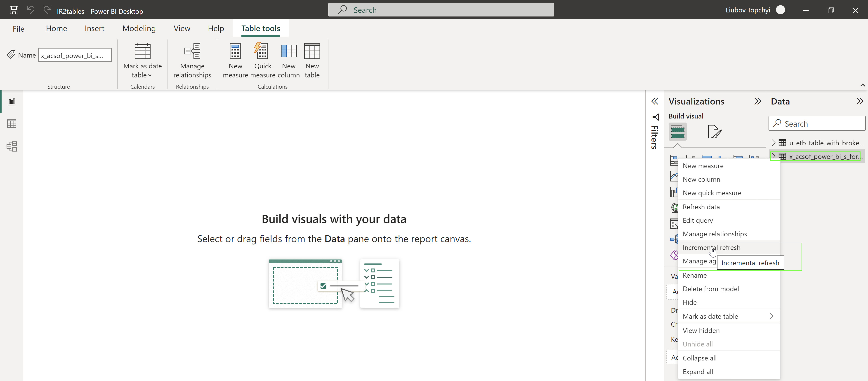Switch to Table view in left sidebar
This screenshot has width=868, height=381.
pos(12,124)
